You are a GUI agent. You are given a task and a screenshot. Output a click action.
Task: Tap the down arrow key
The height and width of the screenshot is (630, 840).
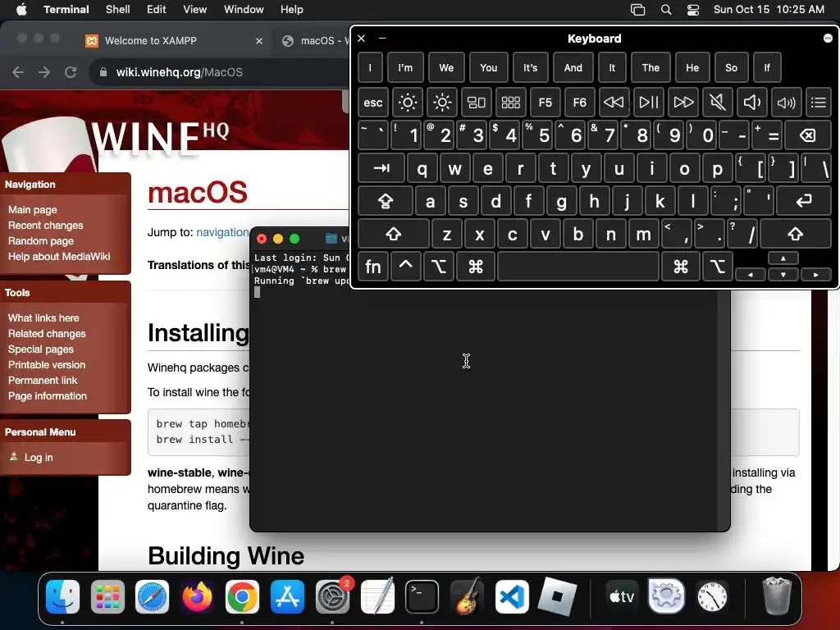coord(783,274)
